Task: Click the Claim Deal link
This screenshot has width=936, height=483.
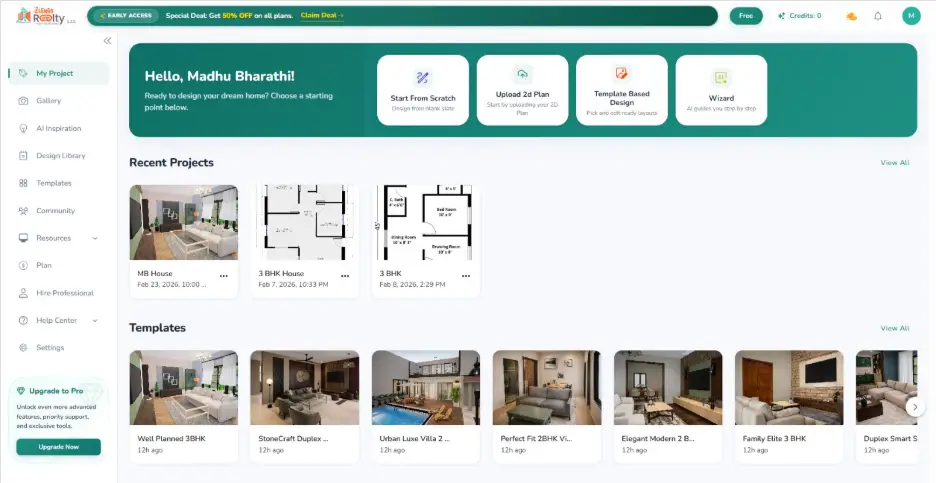Action: [x=322, y=16]
